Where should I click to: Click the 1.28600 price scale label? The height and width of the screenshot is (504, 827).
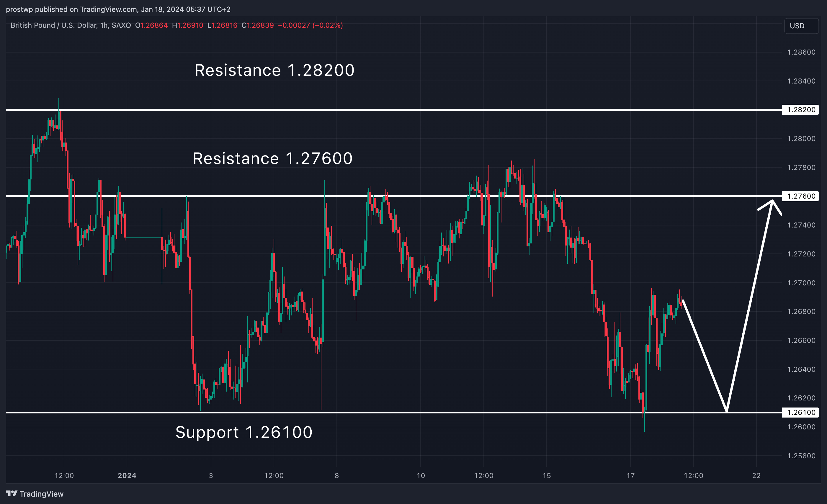(x=801, y=52)
